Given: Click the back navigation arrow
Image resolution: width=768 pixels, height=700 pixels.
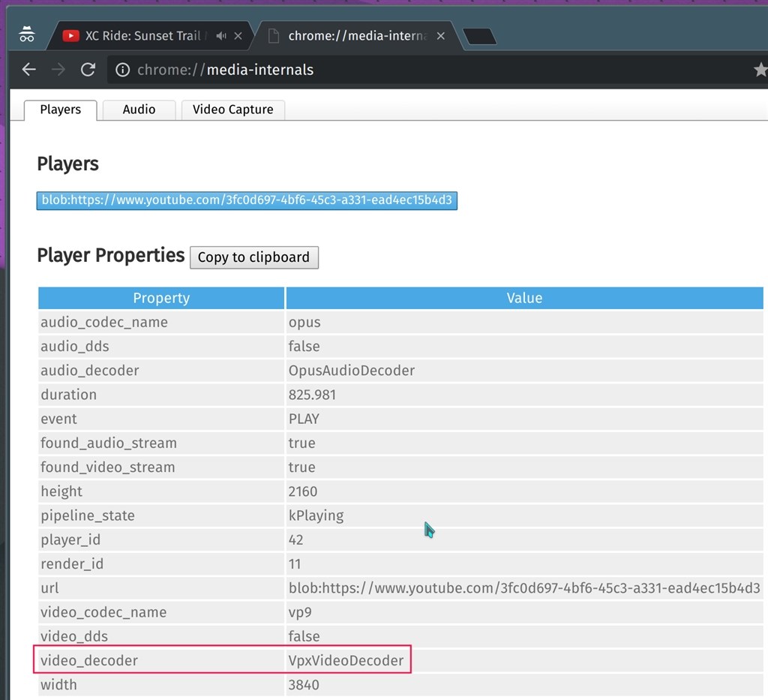Looking at the screenshot, I should (x=28, y=70).
